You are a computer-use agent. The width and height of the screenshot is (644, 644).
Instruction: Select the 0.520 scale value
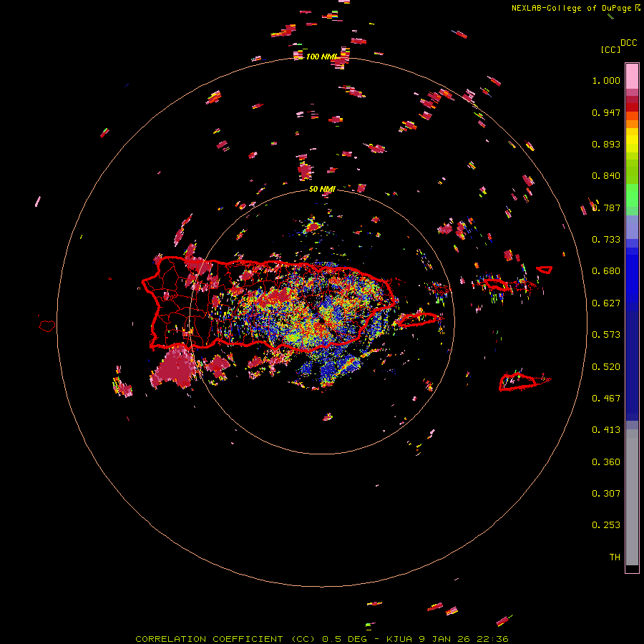point(606,367)
